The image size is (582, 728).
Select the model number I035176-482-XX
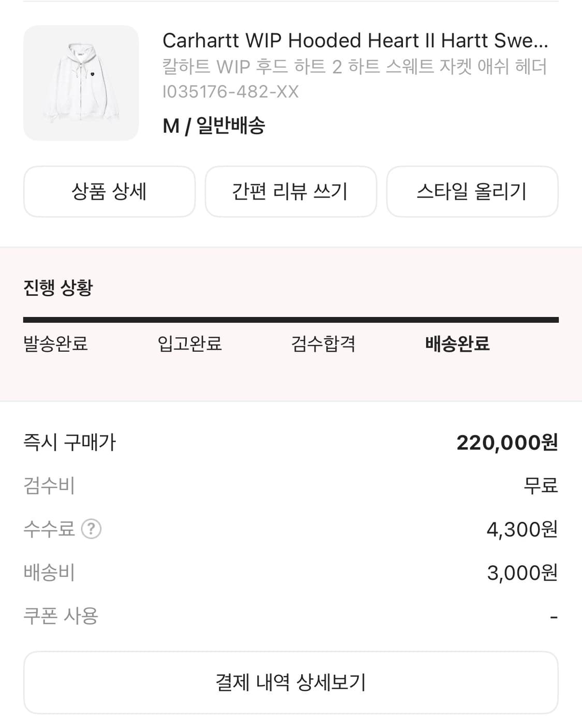[x=231, y=92]
